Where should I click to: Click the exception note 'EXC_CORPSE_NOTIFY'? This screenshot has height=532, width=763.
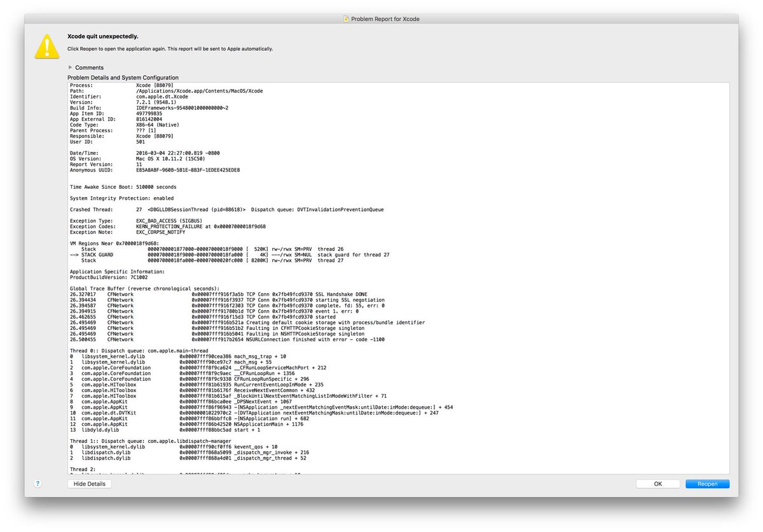161,232
